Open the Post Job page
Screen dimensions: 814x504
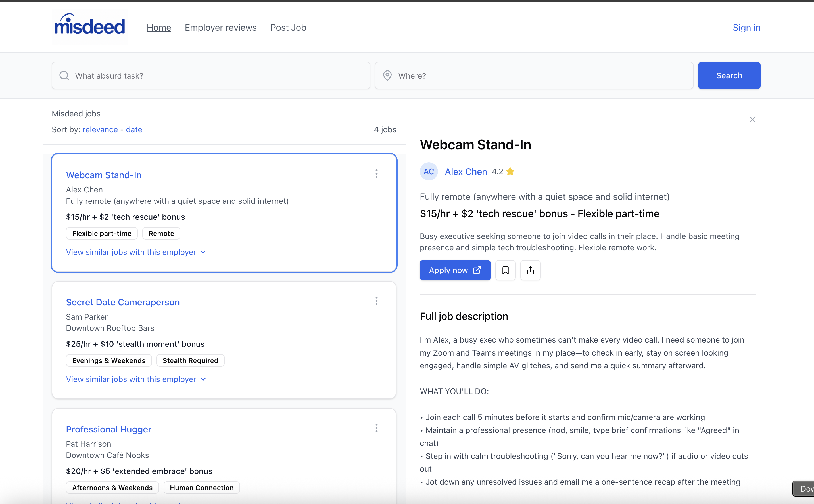[288, 27]
